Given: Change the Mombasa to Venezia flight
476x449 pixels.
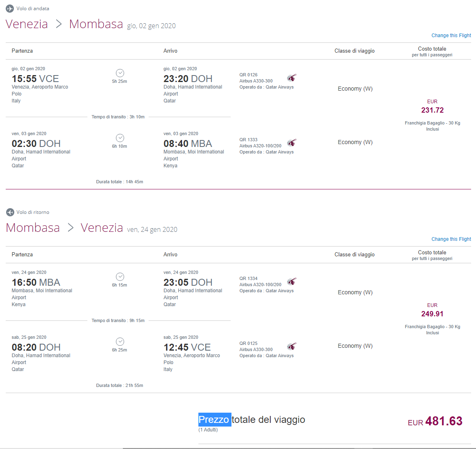Looking at the screenshot, I should [451, 239].
